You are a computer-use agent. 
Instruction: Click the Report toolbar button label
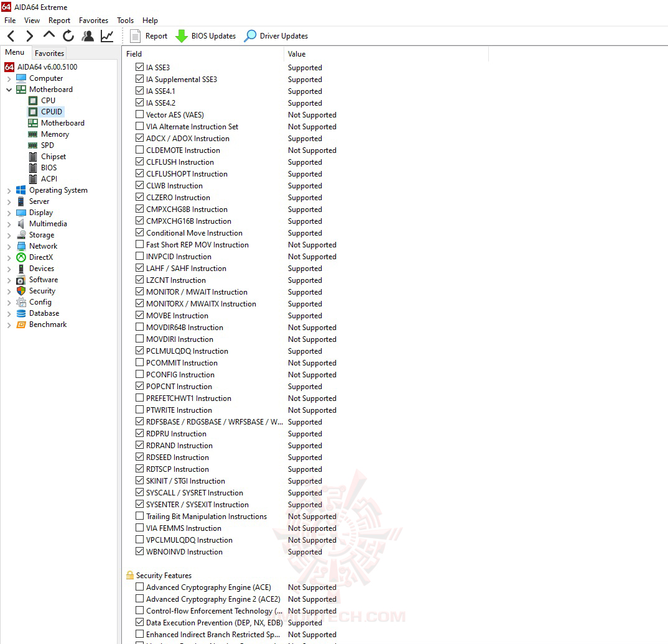156,36
